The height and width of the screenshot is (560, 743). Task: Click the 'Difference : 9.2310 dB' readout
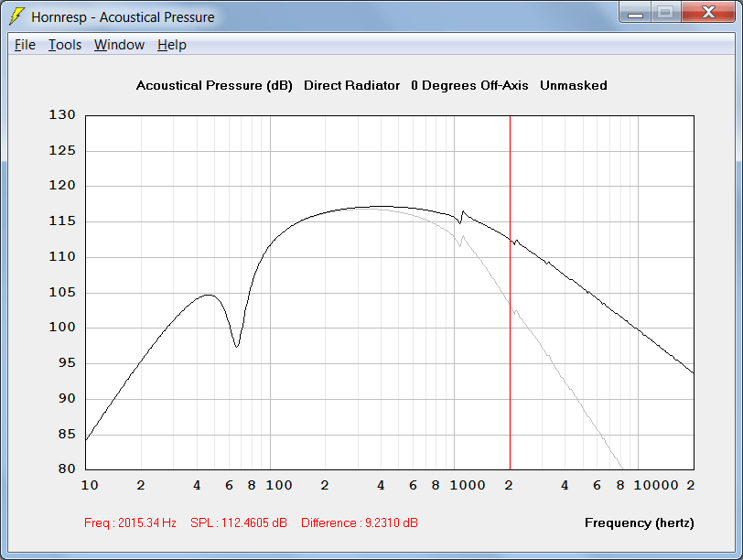pyautogui.click(x=360, y=522)
